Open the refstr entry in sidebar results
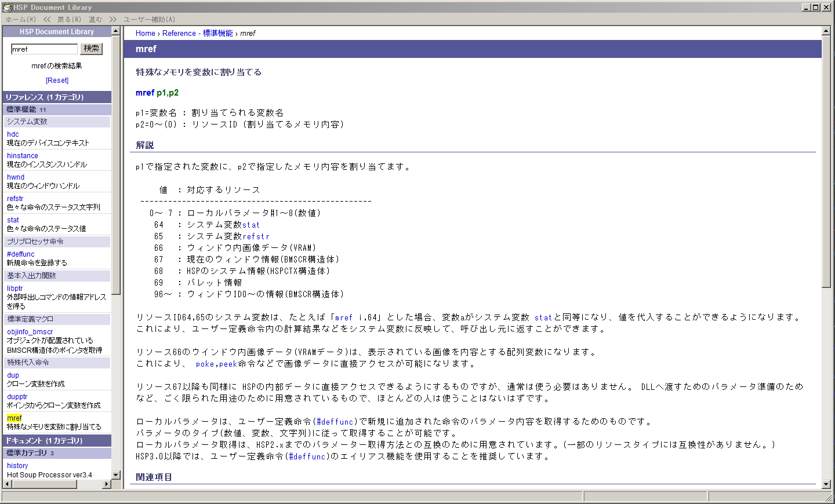The height and width of the screenshot is (504, 835). point(15,199)
